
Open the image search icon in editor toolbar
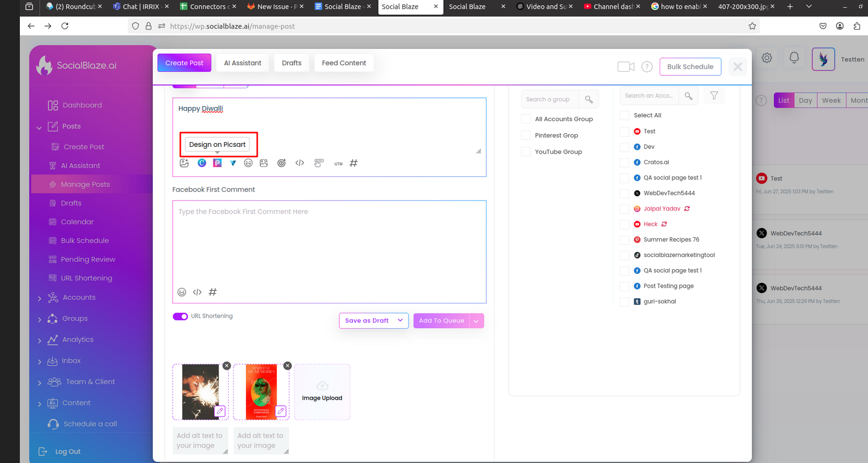click(x=264, y=163)
